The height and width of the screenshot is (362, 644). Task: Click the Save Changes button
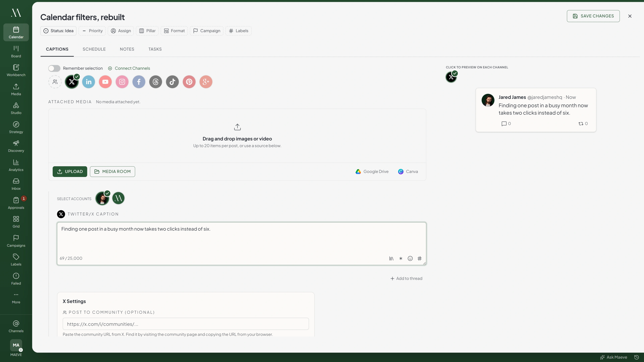point(593,16)
